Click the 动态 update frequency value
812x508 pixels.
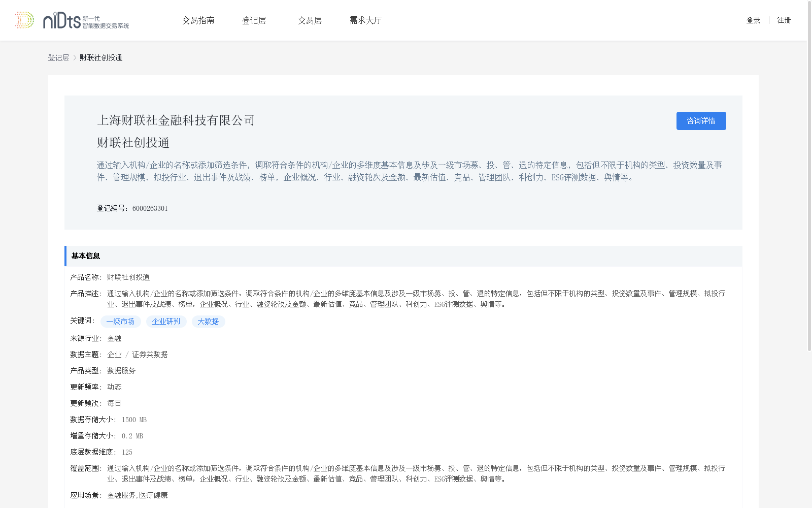[114, 387]
